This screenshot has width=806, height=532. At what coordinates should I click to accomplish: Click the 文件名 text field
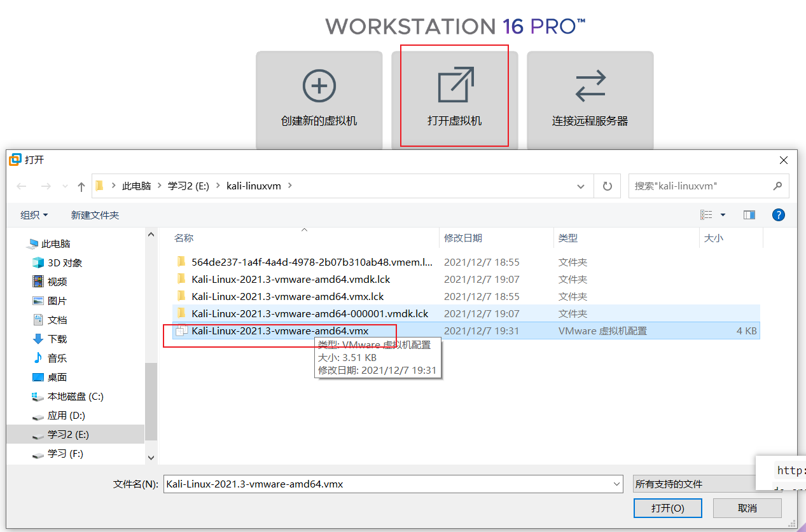(393, 484)
